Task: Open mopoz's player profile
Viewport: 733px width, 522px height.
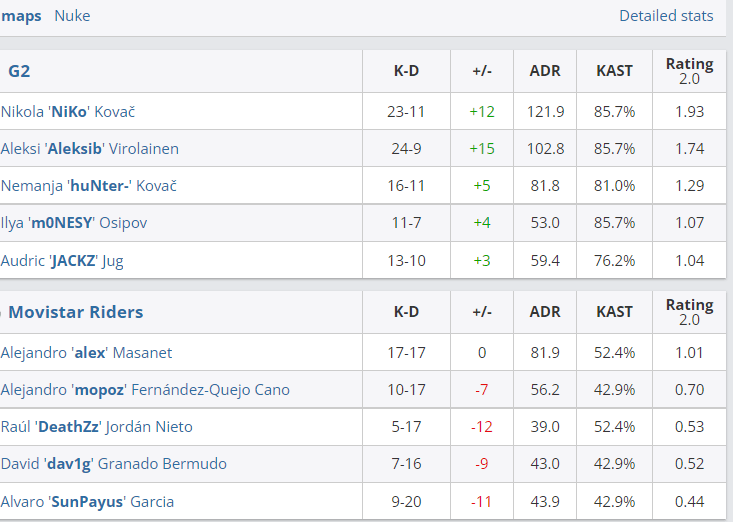Action: tap(145, 390)
